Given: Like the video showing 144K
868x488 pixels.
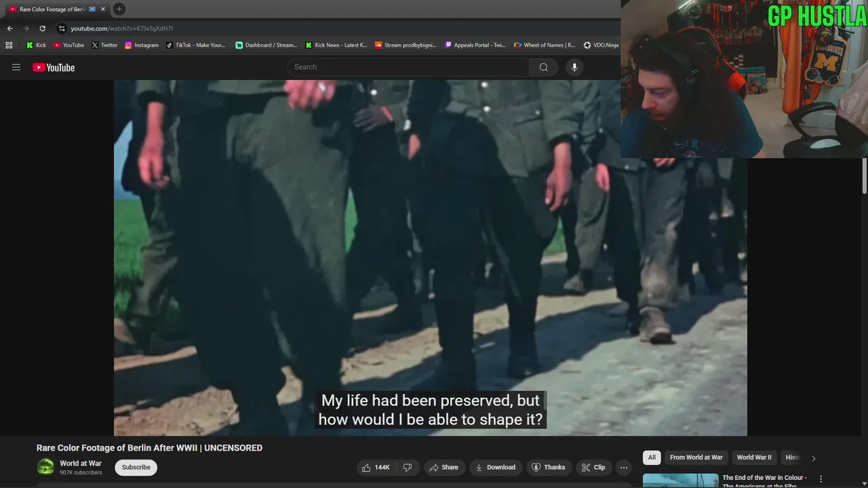Looking at the screenshot, I should (376, 467).
